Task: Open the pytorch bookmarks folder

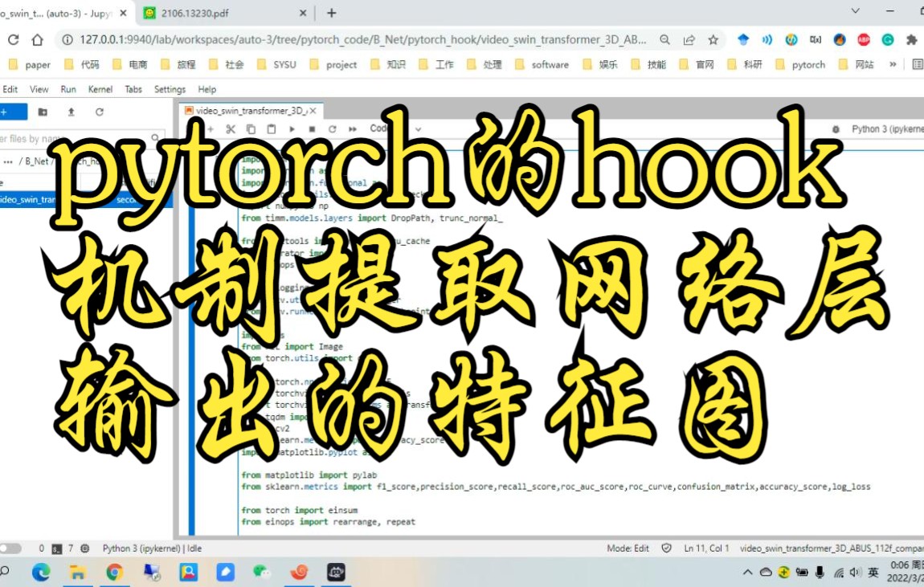Action: (x=800, y=64)
